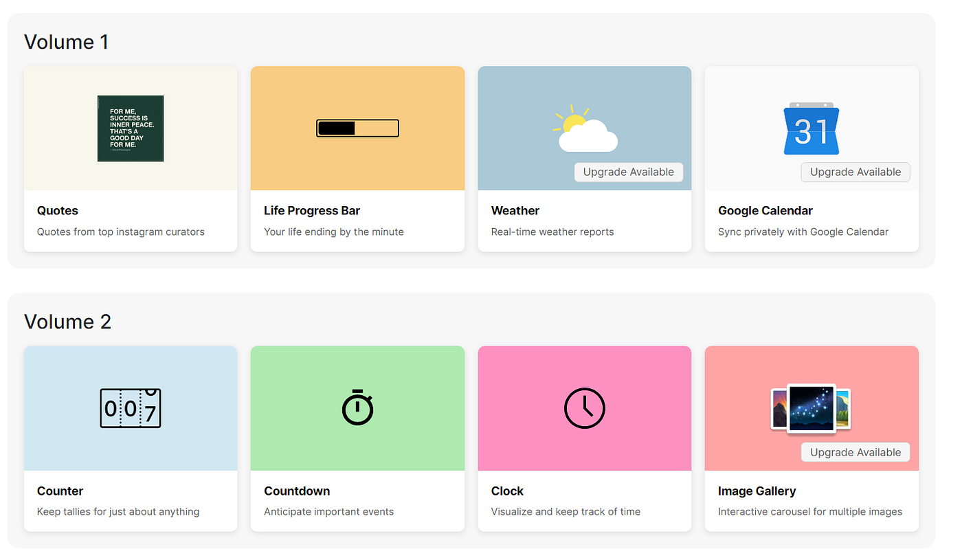This screenshot has height=560, width=962.
Task: Click the stacked photos icon on Image Gallery
Action: [811, 407]
